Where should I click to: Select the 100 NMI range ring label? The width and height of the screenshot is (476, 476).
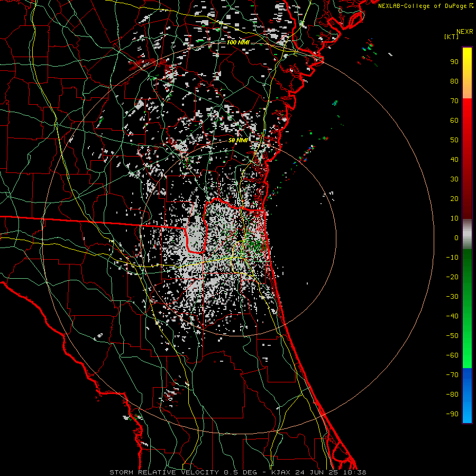[x=238, y=42]
